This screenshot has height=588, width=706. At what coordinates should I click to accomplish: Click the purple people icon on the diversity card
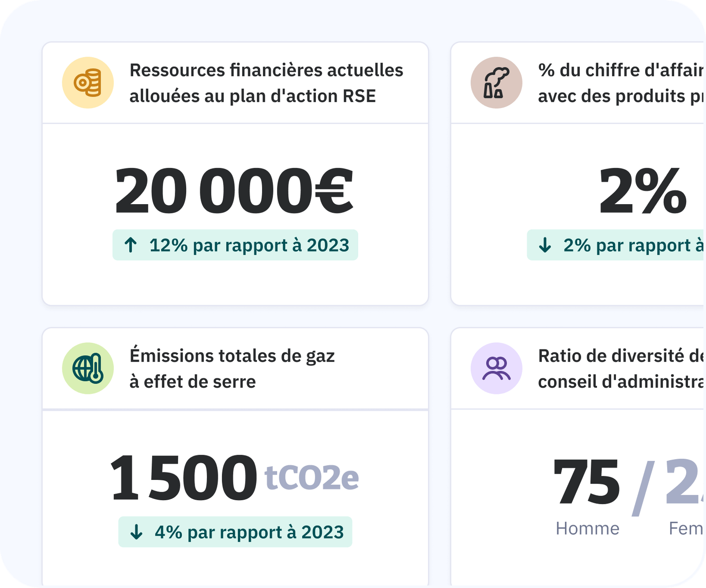click(x=496, y=367)
